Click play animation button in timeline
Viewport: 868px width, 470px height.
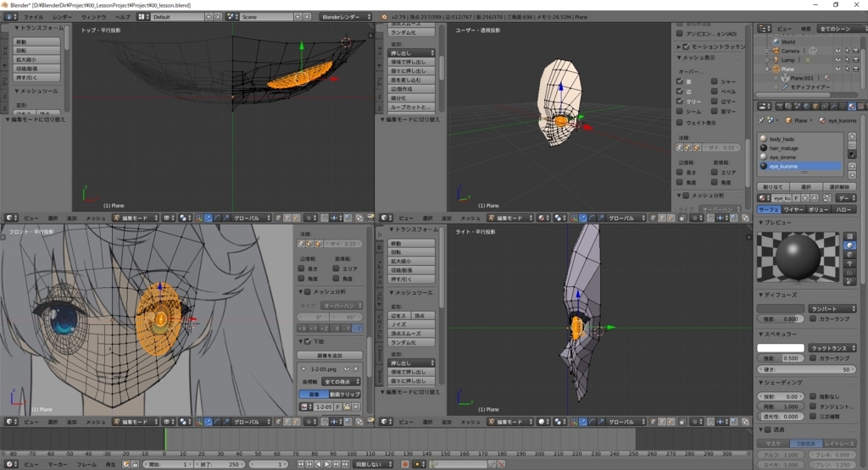pos(327,464)
